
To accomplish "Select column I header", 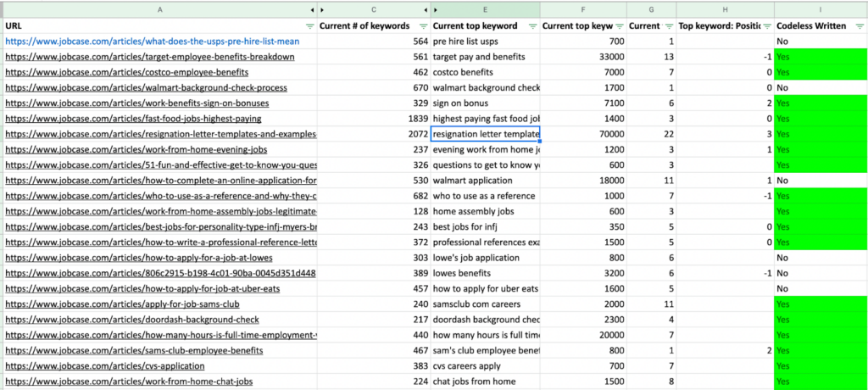I will coord(821,10).
